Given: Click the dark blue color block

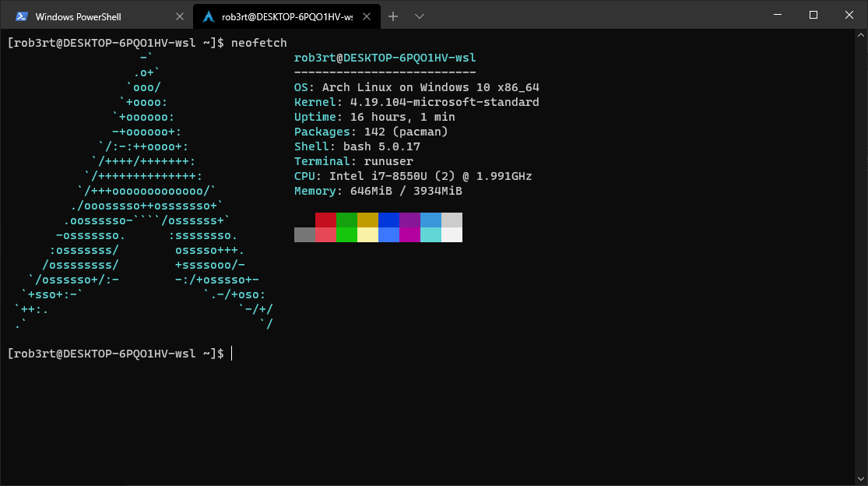Looking at the screenshot, I should [388, 220].
